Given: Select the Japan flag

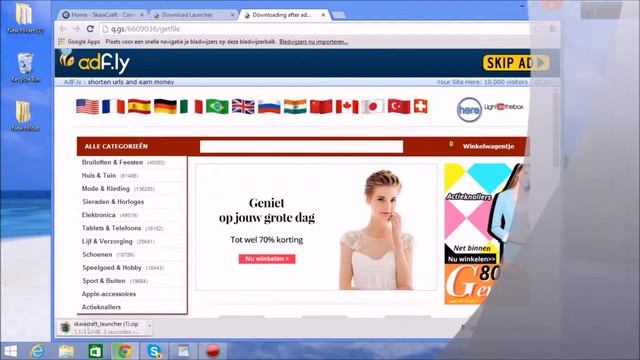Looking at the screenshot, I should (x=373, y=107).
